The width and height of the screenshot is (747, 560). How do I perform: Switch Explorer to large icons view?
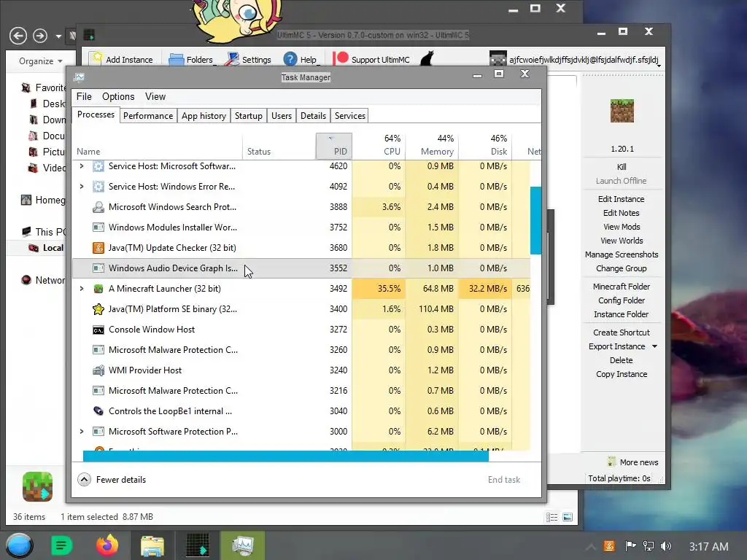[568, 517]
